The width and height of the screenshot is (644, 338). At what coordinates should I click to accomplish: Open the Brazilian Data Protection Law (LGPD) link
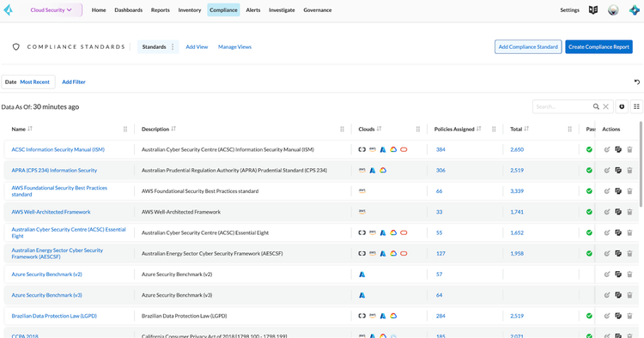54,316
